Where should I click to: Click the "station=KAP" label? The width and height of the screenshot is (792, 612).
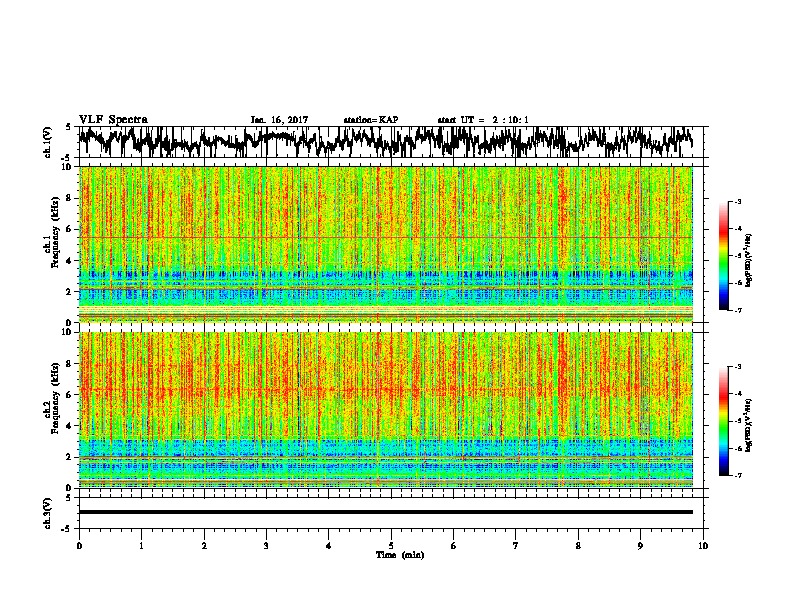click(371, 120)
